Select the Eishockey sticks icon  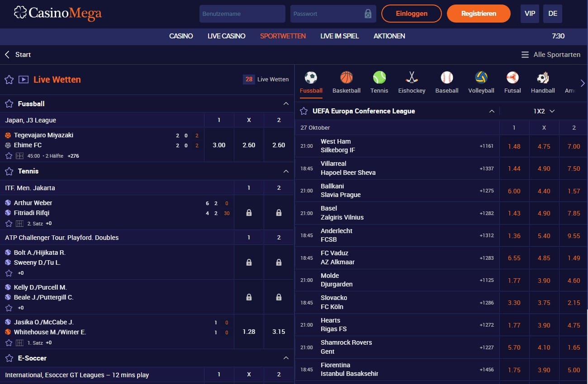(x=412, y=78)
